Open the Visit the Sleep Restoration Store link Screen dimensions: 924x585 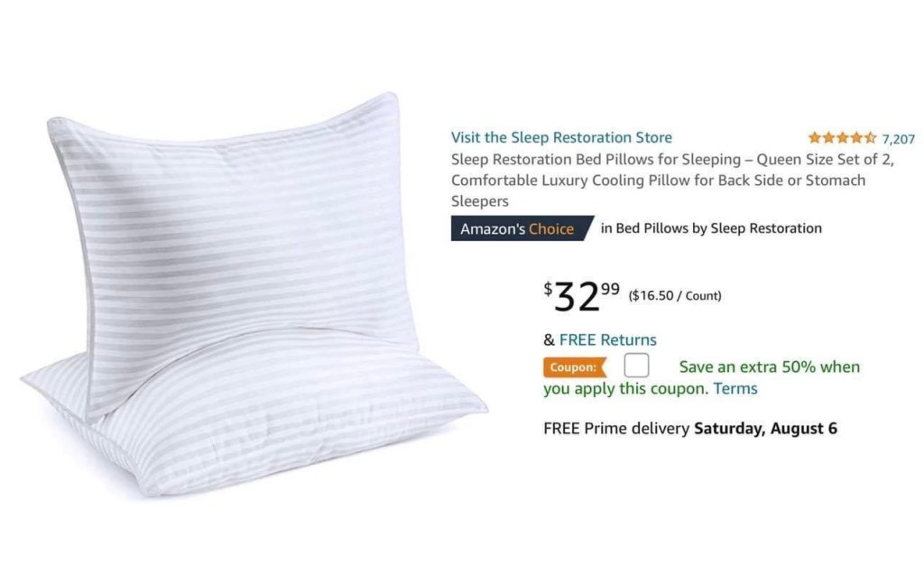pyautogui.click(x=561, y=137)
